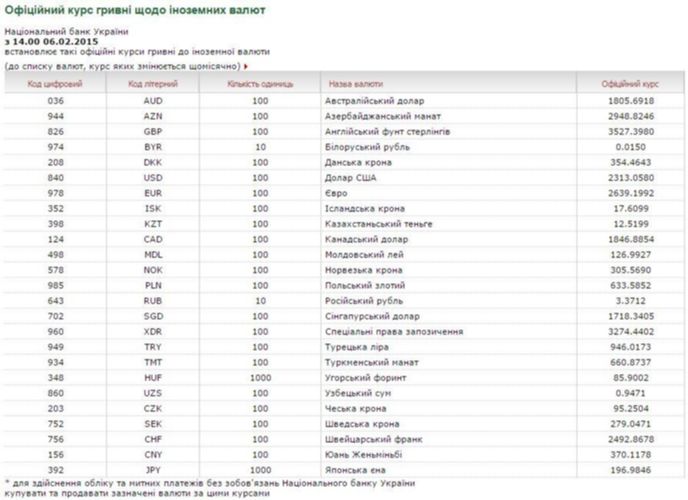Screen dimensions: 688x500
Task: Click the 'Назва валюти' column header
Action: [356, 84]
